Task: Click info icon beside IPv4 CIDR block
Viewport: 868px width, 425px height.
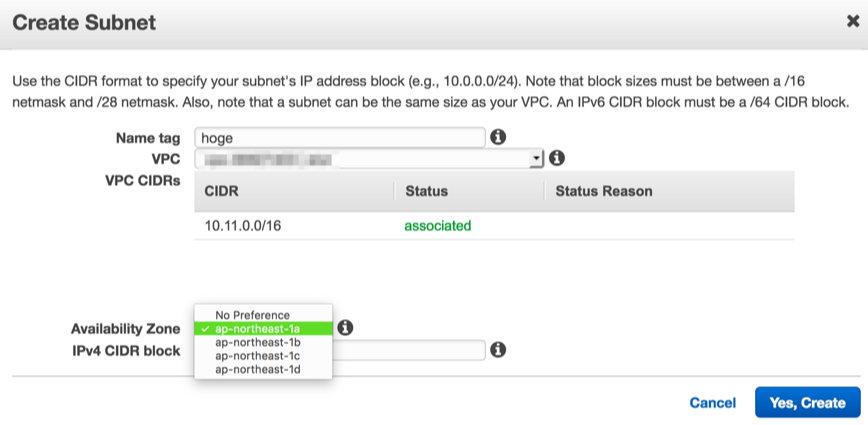Action: tap(498, 350)
